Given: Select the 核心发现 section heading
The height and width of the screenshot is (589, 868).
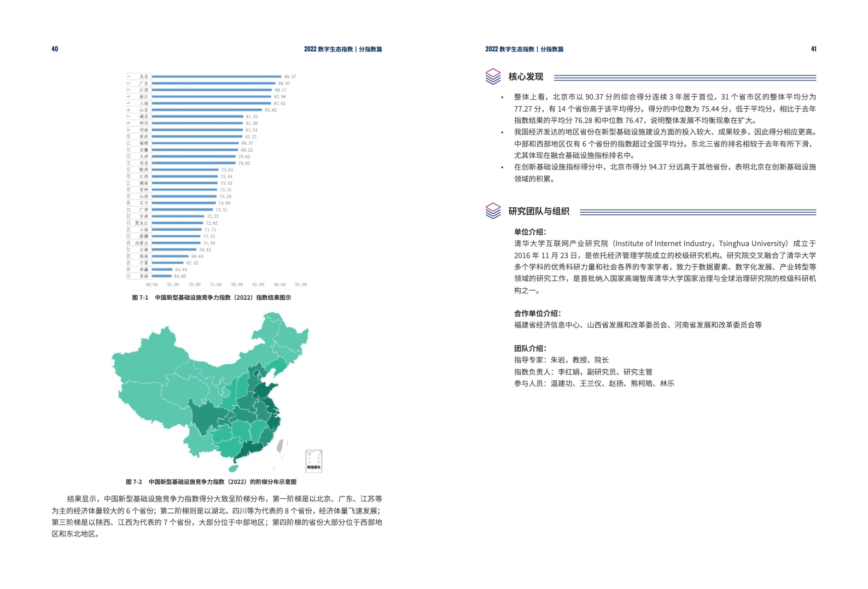Looking at the screenshot, I should click(526, 77).
